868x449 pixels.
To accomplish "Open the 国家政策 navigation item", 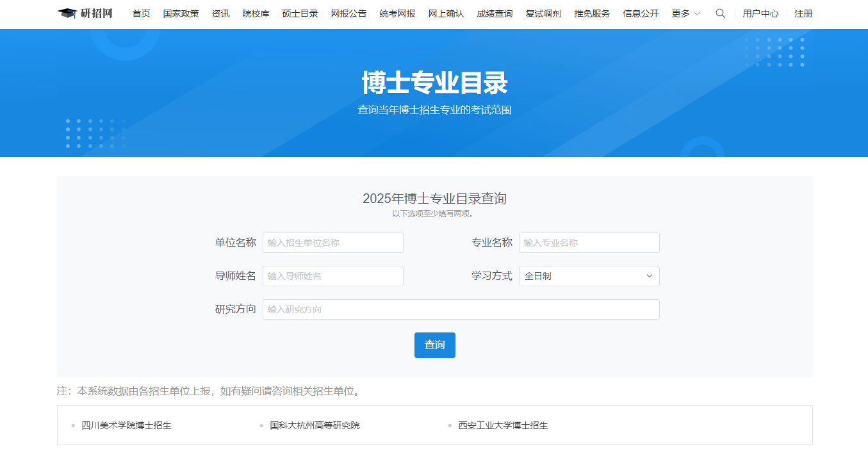I will coord(181,13).
